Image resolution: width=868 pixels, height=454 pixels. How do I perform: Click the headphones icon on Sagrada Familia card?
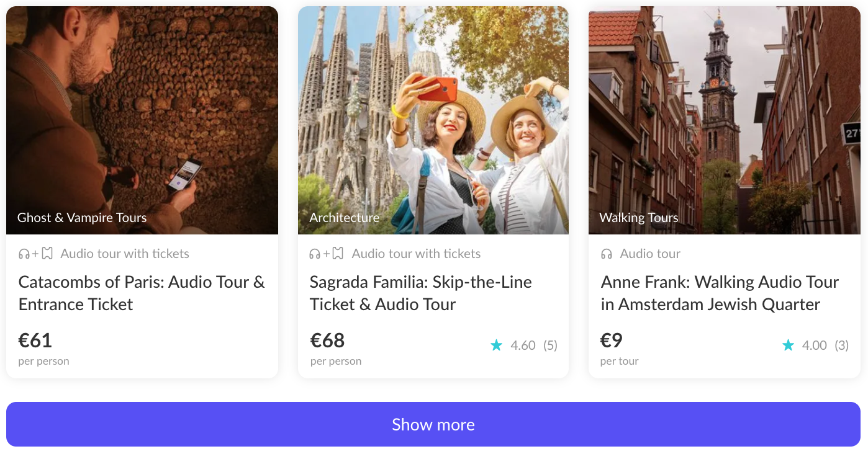315,254
